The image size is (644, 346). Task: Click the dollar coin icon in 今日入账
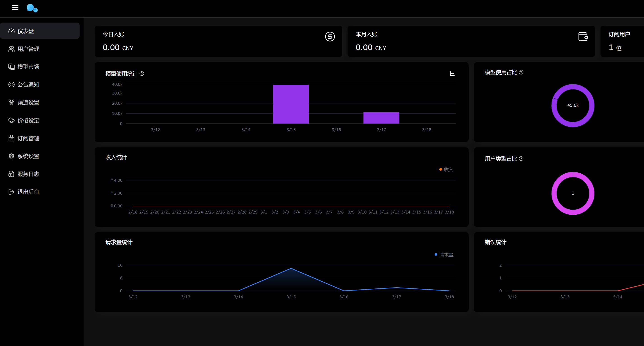pos(330,37)
